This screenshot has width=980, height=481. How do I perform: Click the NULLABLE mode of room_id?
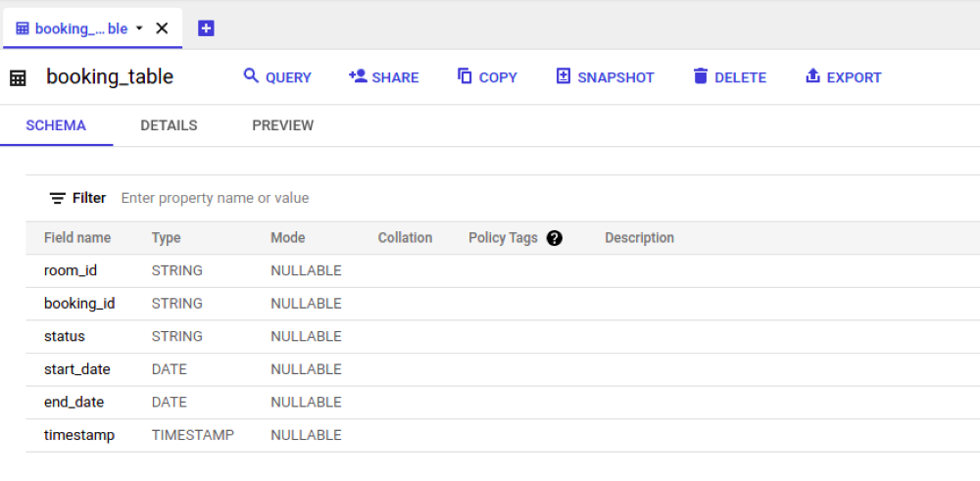[306, 271]
